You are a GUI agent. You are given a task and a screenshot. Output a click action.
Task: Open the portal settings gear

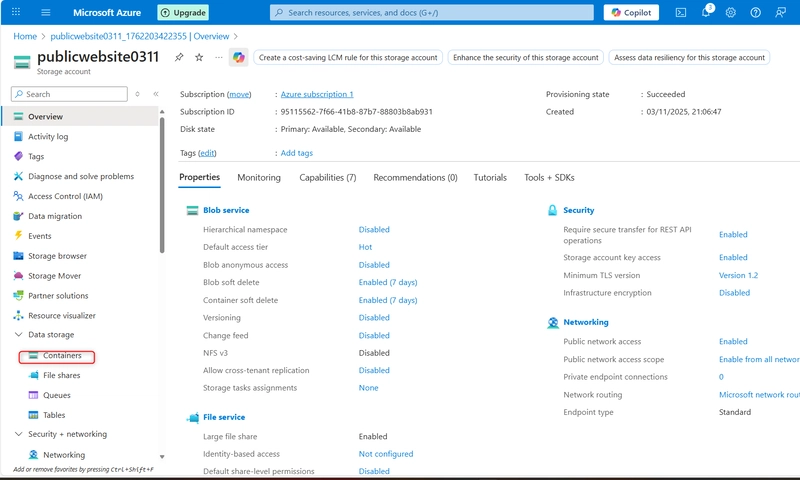click(731, 12)
